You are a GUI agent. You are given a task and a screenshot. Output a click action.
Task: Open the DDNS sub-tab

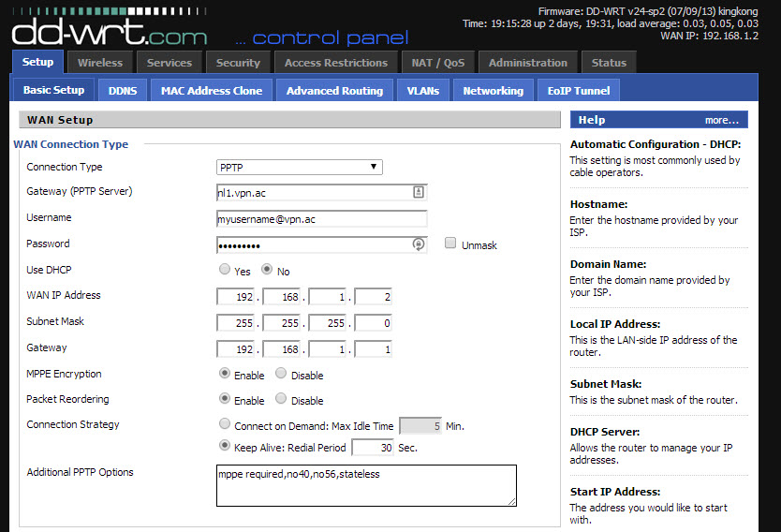[123, 91]
